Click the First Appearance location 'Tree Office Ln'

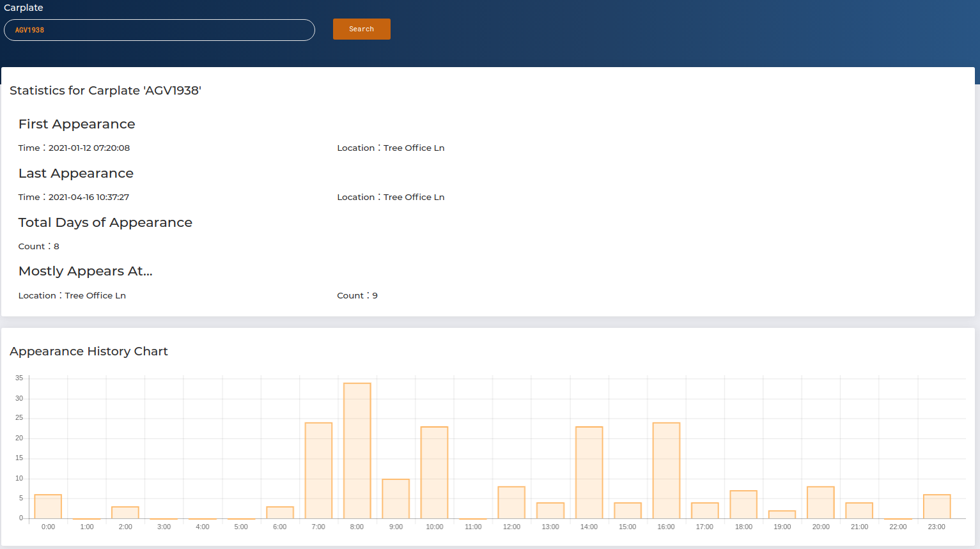point(414,148)
